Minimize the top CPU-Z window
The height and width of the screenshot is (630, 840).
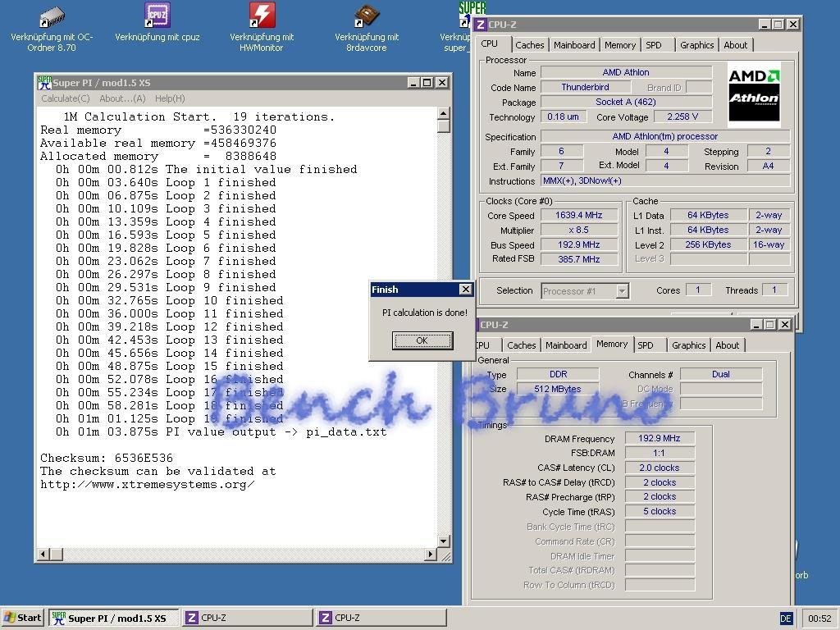point(765,25)
